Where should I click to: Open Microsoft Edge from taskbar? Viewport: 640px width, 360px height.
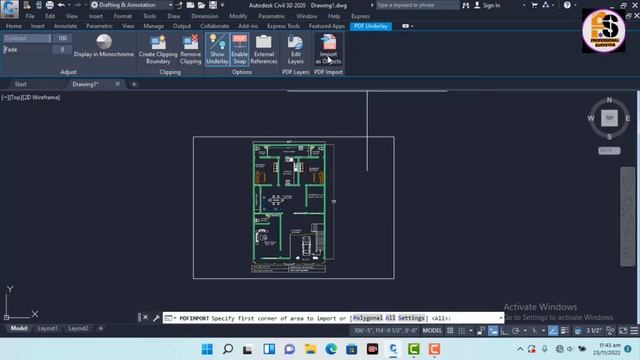pyautogui.click(x=331, y=349)
